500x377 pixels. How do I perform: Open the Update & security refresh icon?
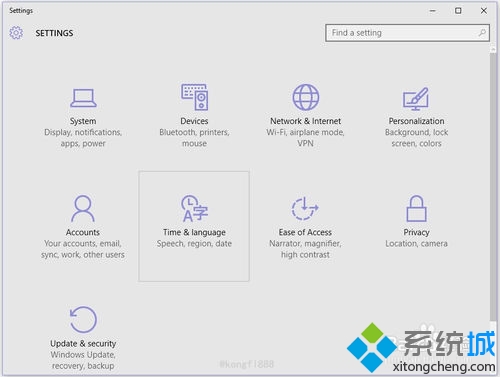pyautogui.click(x=83, y=320)
